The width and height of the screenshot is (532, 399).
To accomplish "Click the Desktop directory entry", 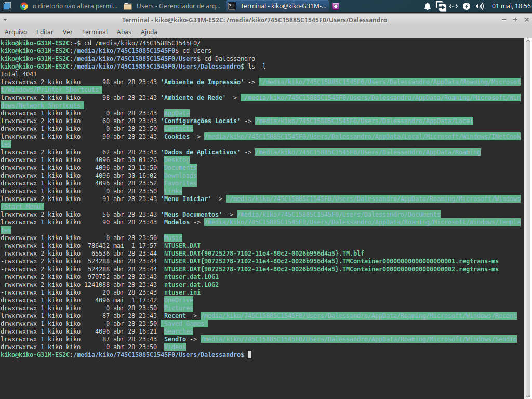I will coord(177,160).
